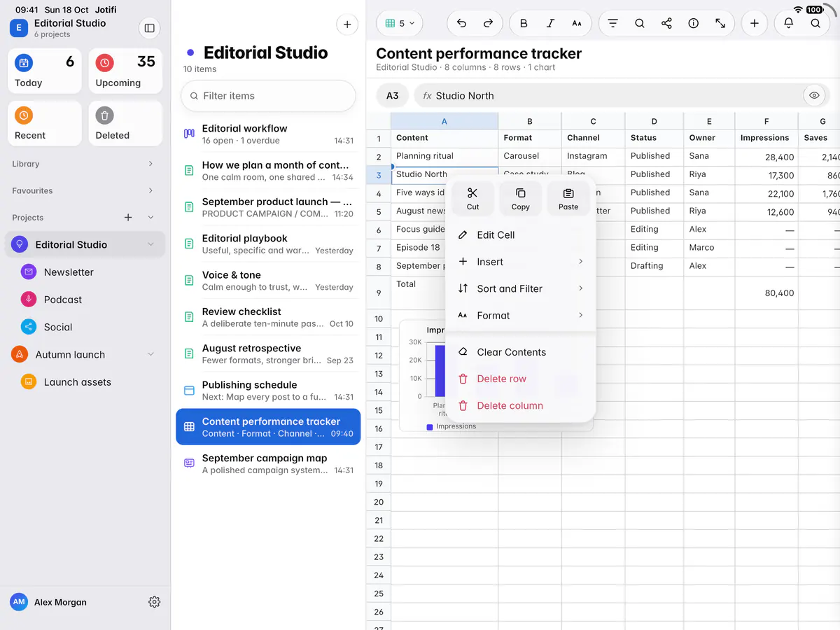Open the Upcoming card

125,71
